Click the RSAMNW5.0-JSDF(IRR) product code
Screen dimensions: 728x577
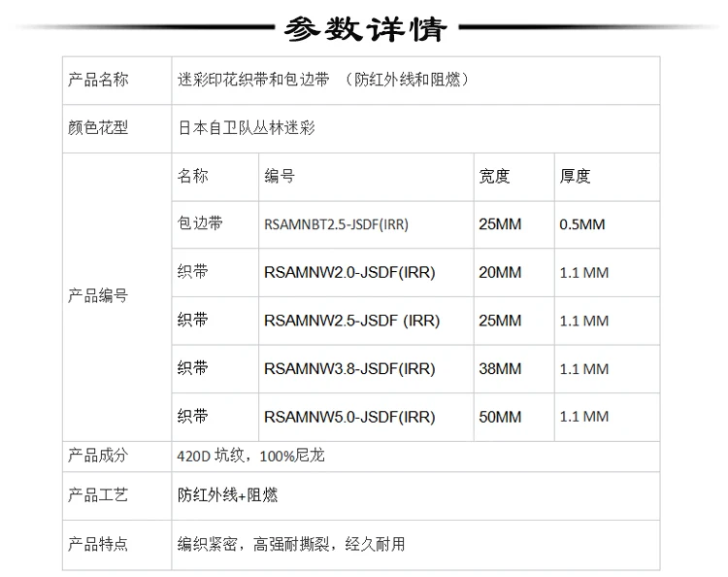click(348, 417)
